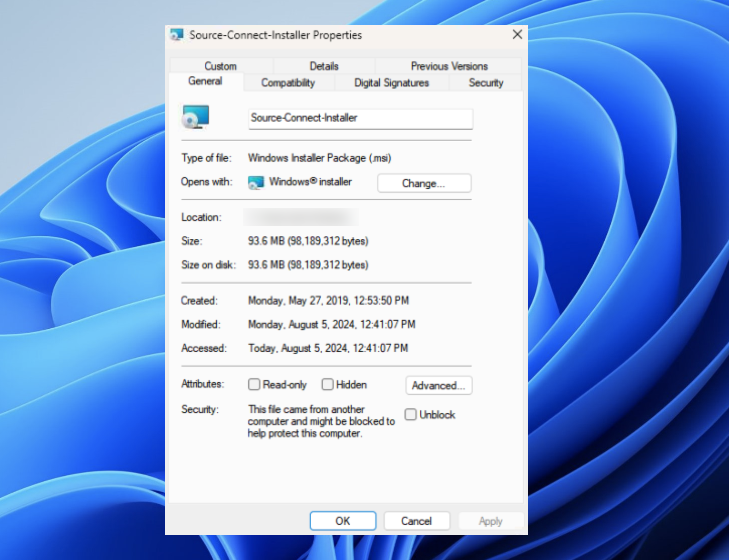Viewport: 729px width, 560px height.
Task: Confirm the dialog with OK
Action: 342,521
